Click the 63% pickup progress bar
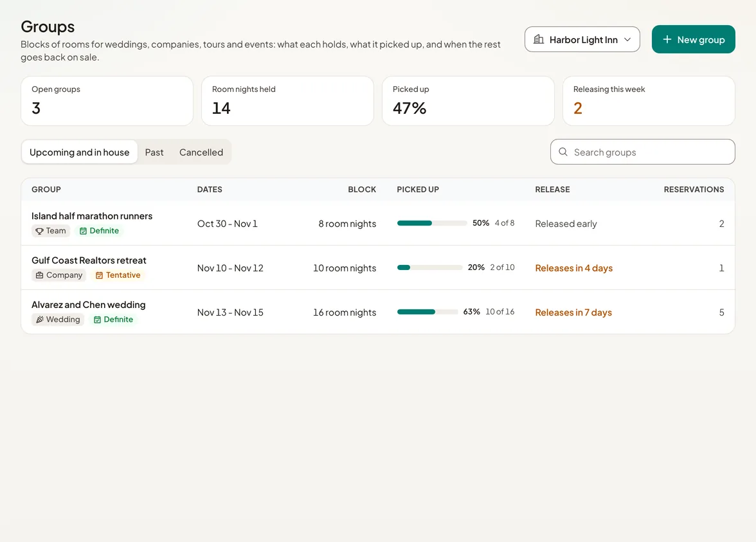756x542 pixels. 428,312
